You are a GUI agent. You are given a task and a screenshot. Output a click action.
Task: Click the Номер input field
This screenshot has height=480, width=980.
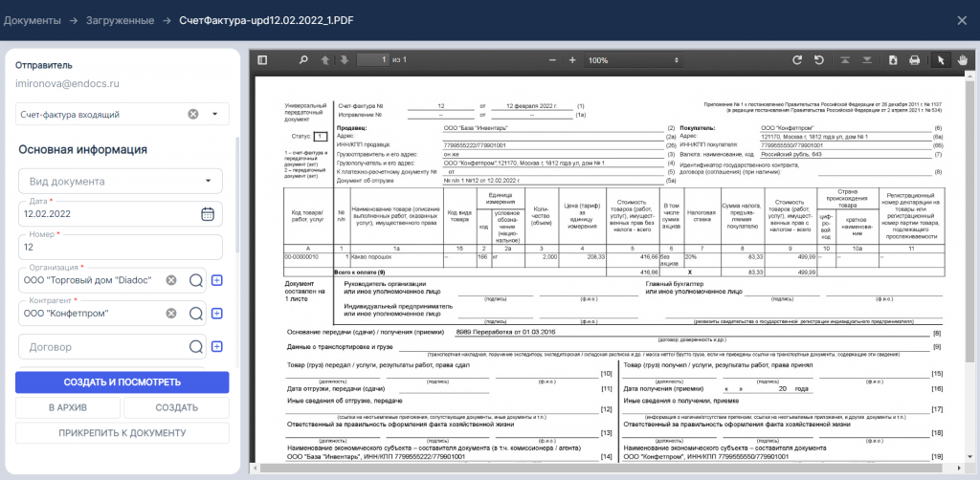tap(120, 248)
